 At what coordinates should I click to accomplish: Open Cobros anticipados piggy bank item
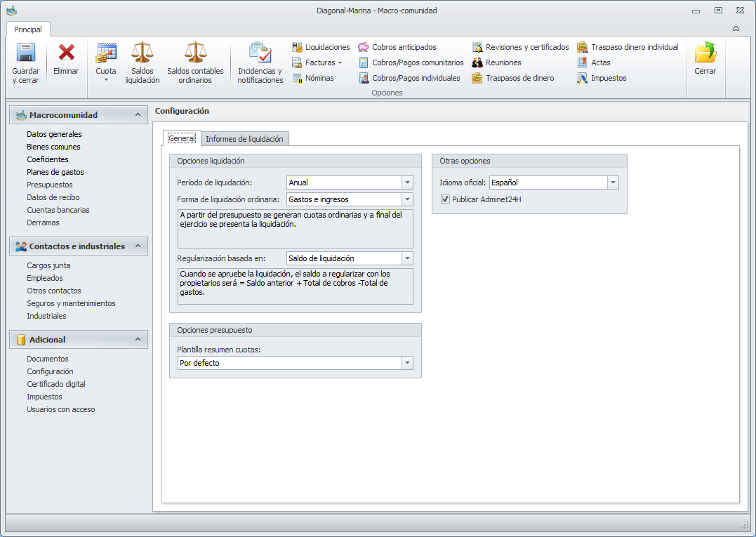coord(397,47)
